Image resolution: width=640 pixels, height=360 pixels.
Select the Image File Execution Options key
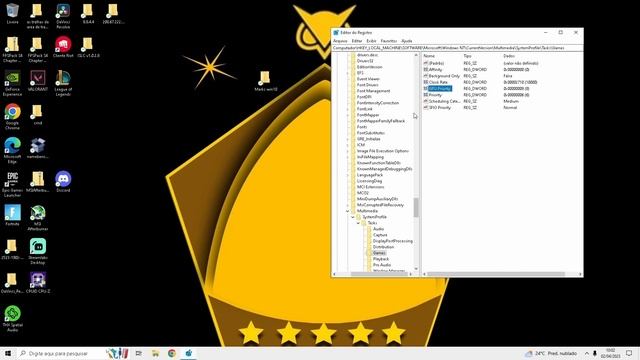[x=383, y=151]
